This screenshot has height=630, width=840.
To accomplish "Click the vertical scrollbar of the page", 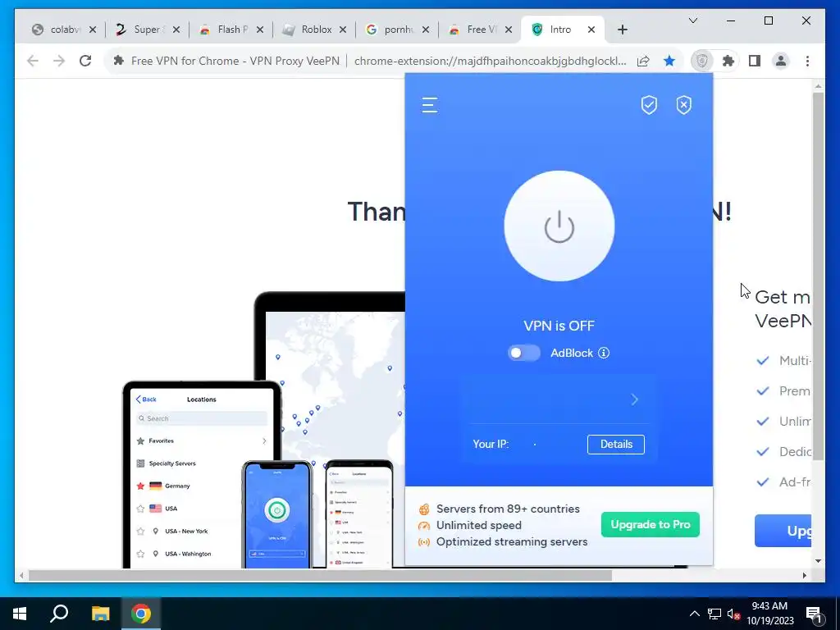I will pyautogui.click(x=818, y=276).
